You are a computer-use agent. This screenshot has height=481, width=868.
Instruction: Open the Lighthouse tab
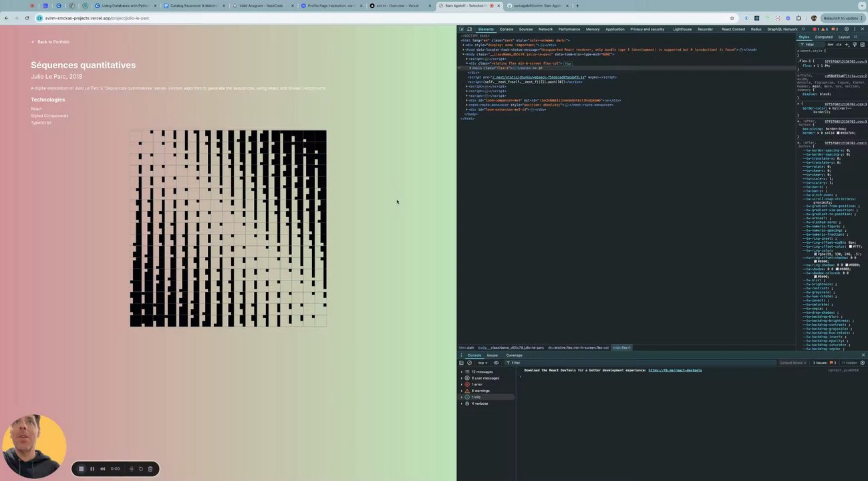(682, 29)
